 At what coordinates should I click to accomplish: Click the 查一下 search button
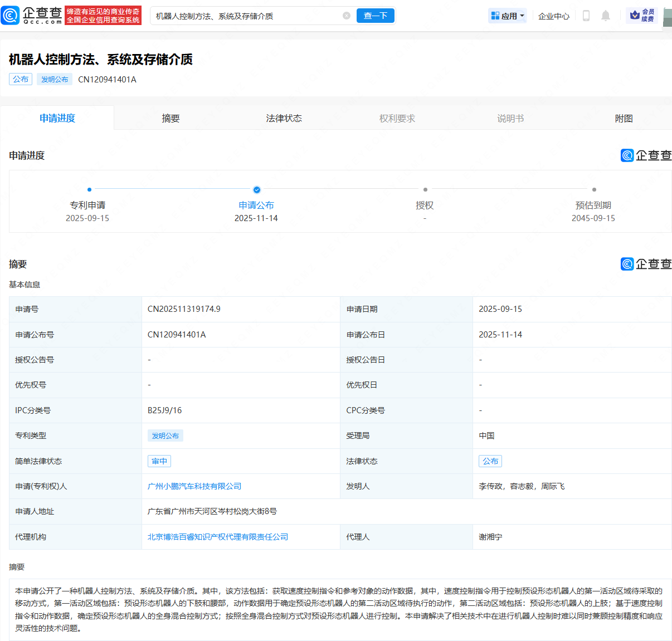point(375,16)
